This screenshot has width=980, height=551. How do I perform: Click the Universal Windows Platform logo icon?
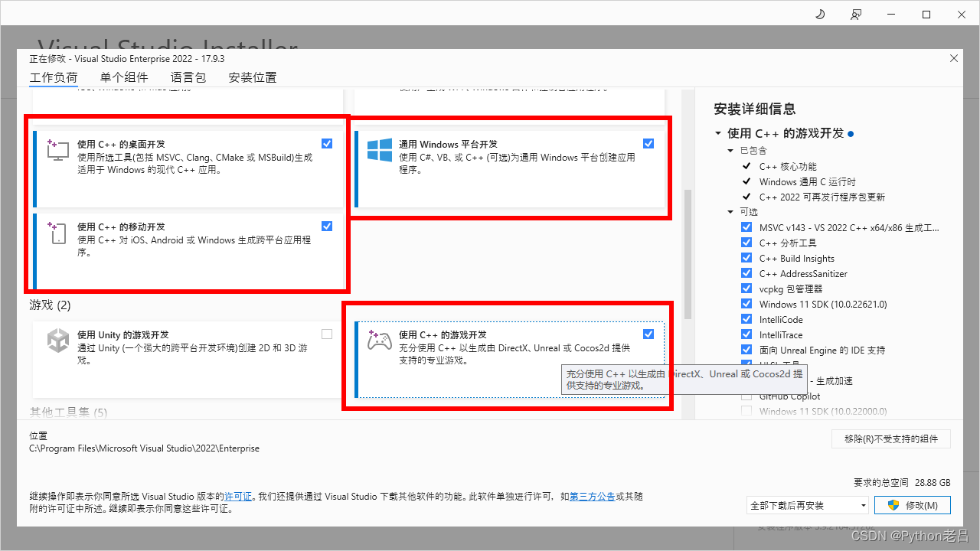379,149
